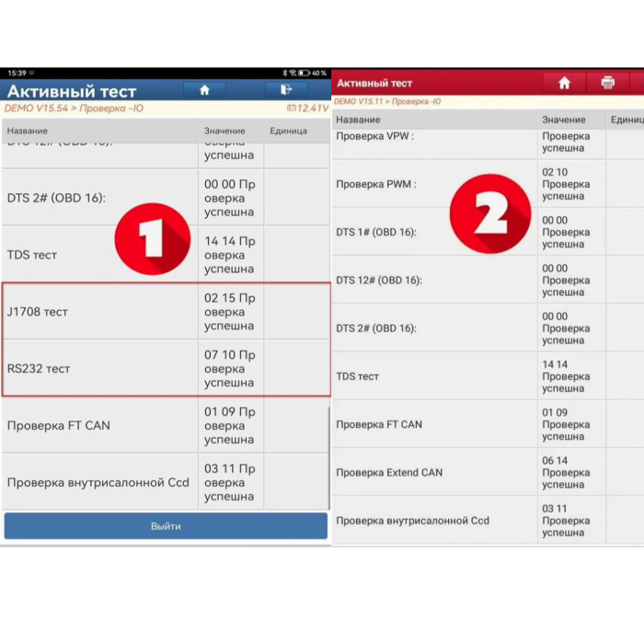This screenshot has width=644, height=644.
Task: Tap the home icon in the red header
Action: 564,83
